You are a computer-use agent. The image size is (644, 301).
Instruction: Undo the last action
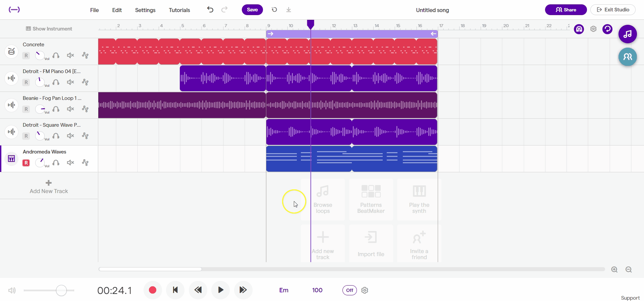coord(210,10)
